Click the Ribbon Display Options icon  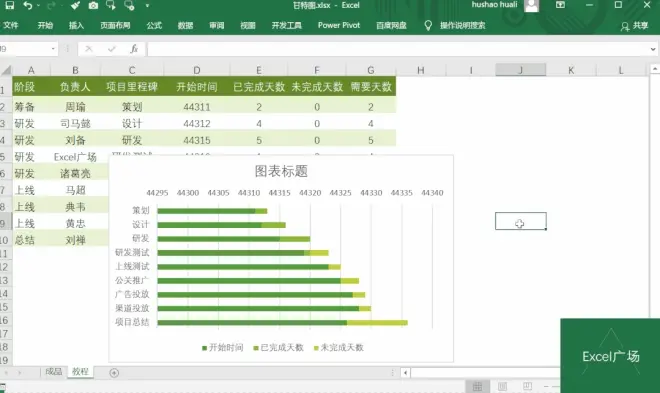(x=560, y=5)
